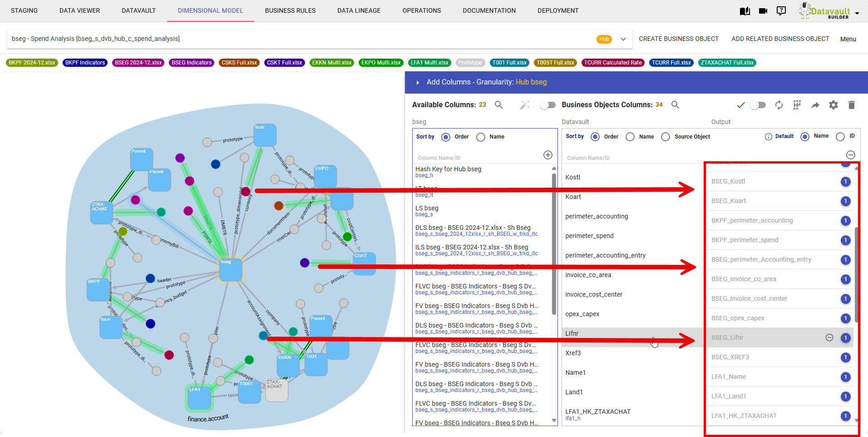This screenshot has height=437, width=868.
Task: Select the ID output radio button
Action: point(840,136)
